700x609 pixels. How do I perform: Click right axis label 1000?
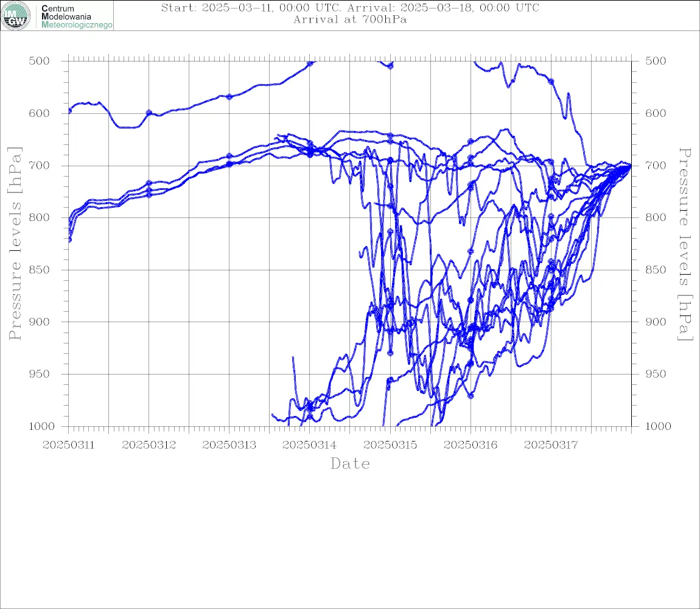[659, 426]
